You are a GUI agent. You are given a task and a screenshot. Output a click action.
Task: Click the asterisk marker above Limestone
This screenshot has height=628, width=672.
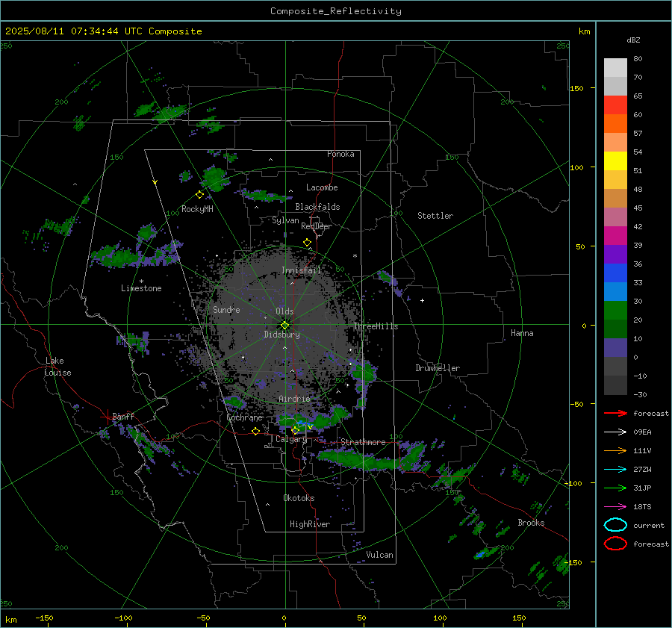click(x=141, y=282)
